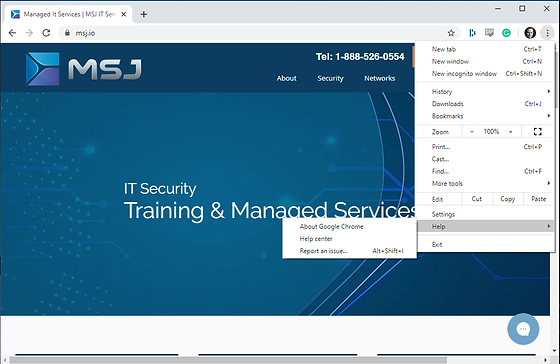Decrease zoom with the minus button
Viewport: 560px width, 364px height.
pos(472,131)
